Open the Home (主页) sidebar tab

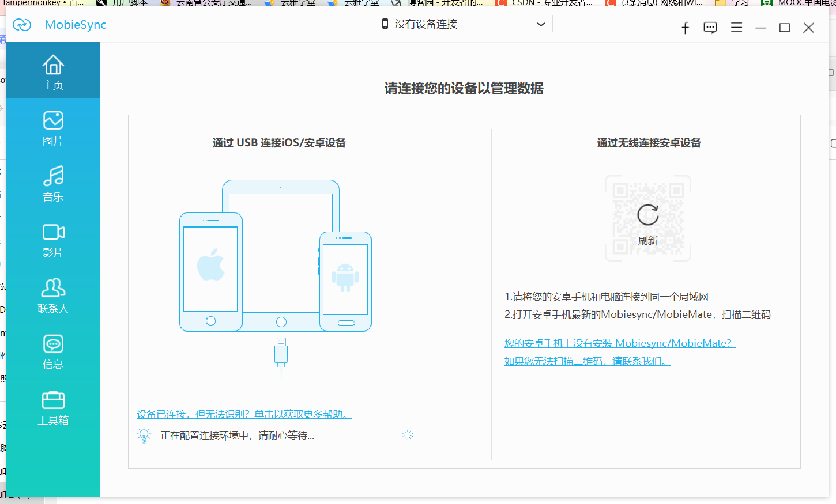pos(53,70)
